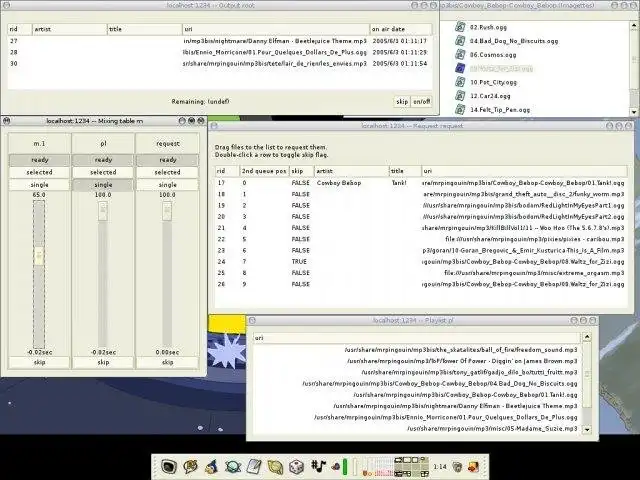Sort Output list by rid column header
640x480 pixels.
(20, 29)
